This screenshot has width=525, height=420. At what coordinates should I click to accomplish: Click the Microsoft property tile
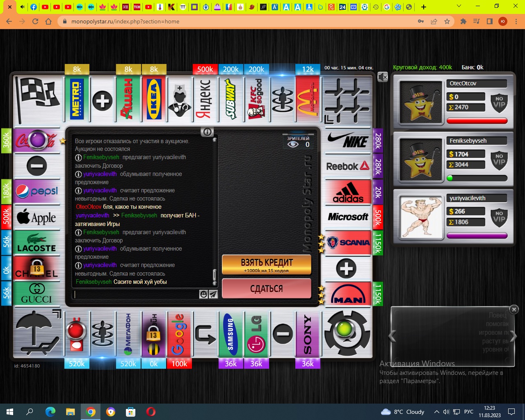(x=348, y=217)
